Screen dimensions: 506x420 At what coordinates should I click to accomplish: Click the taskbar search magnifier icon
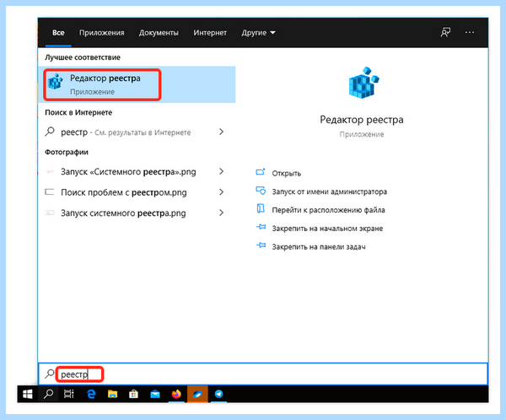pos(48,394)
